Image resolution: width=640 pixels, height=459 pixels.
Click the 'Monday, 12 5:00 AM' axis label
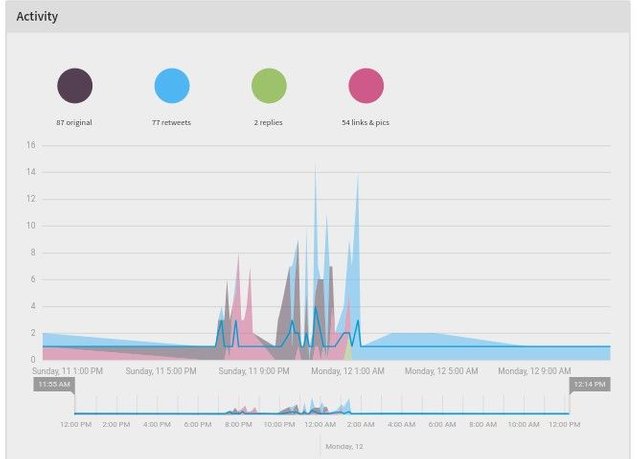[441, 371]
